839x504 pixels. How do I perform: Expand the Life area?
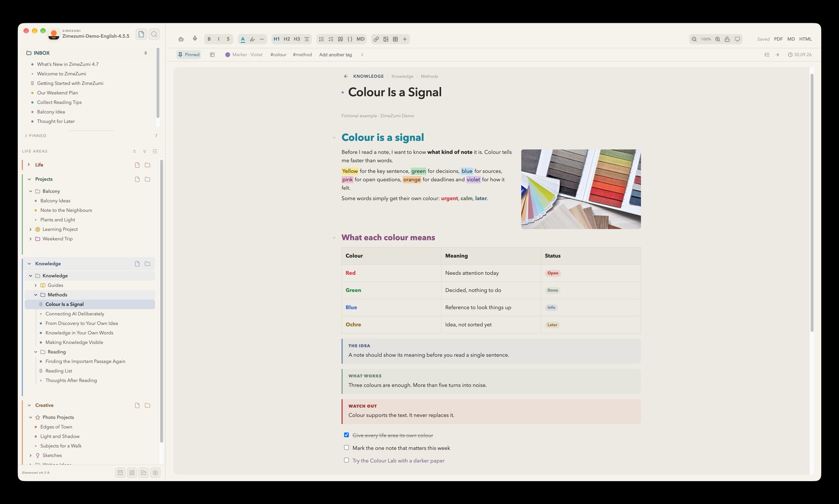(29, 165)
